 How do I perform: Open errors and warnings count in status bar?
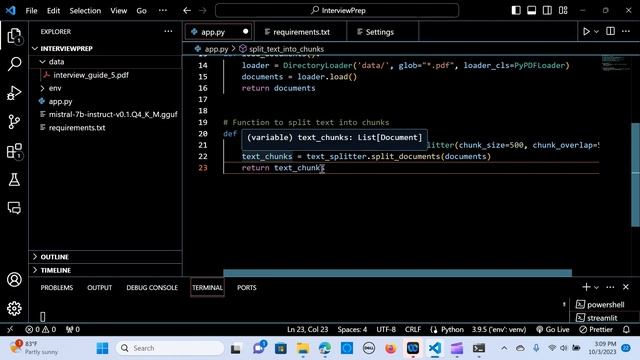click(x=40, y=329)
